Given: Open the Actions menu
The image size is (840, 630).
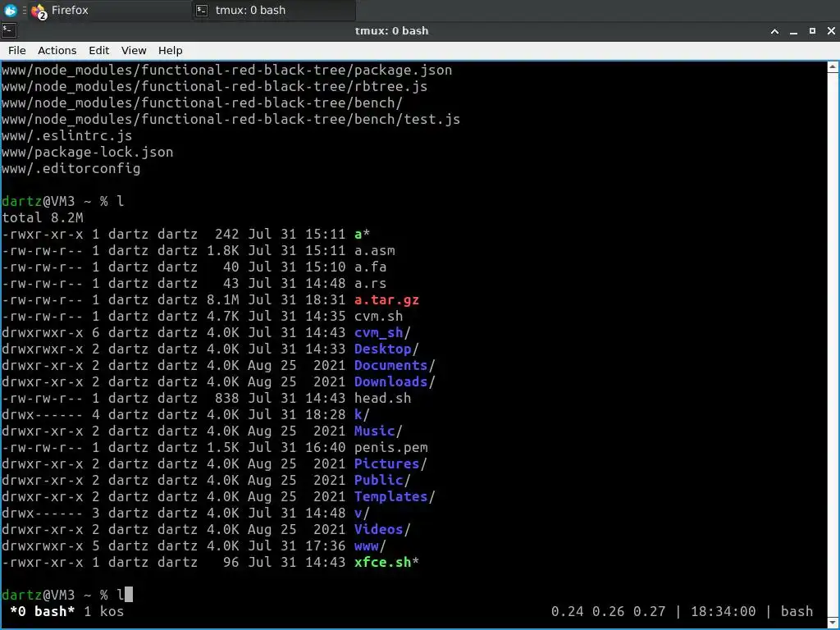Looking at the screenshot, I should (57, 50).
